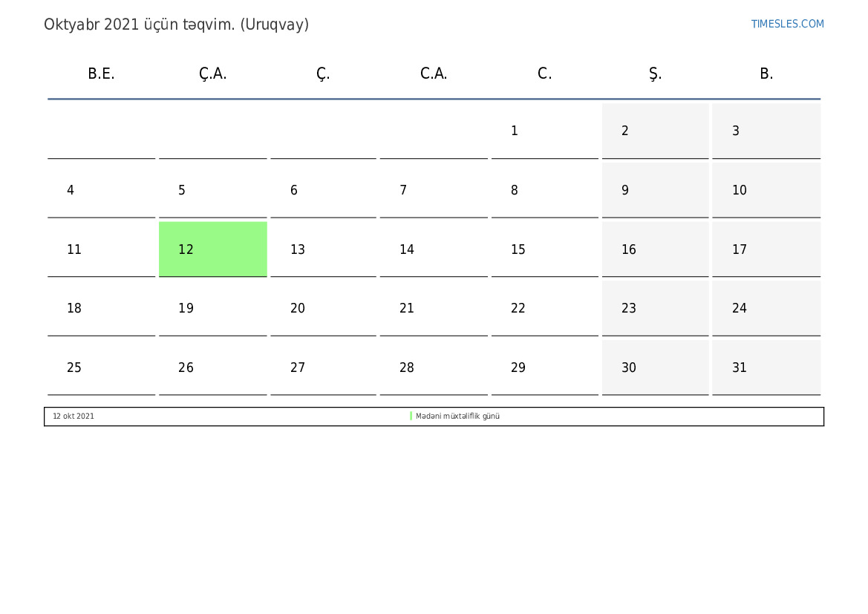Select Saturday the 23rd

pyautogui.click(x=656, y=308)
